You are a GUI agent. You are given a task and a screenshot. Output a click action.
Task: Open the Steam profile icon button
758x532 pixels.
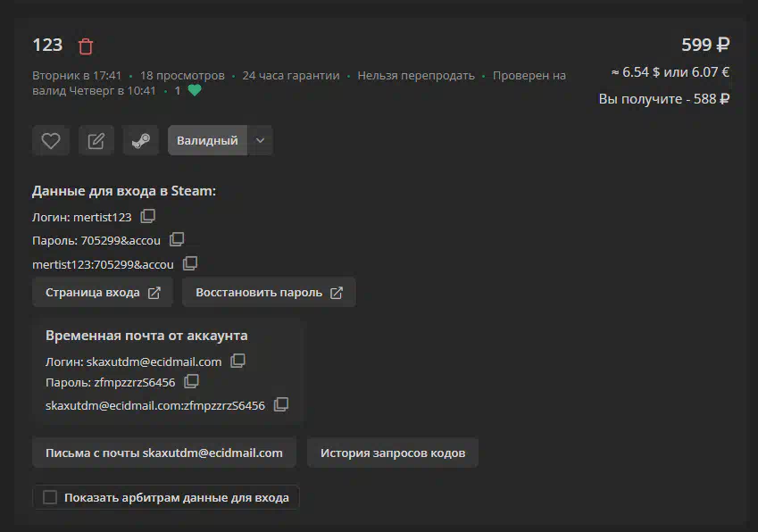[x=141, y=141]
